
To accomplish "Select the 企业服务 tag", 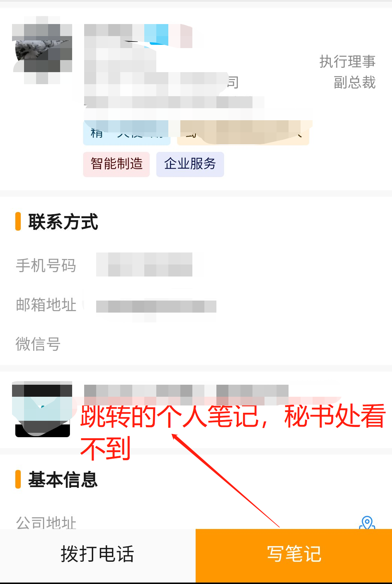I will pyautogui.click(x=190, y=164).
